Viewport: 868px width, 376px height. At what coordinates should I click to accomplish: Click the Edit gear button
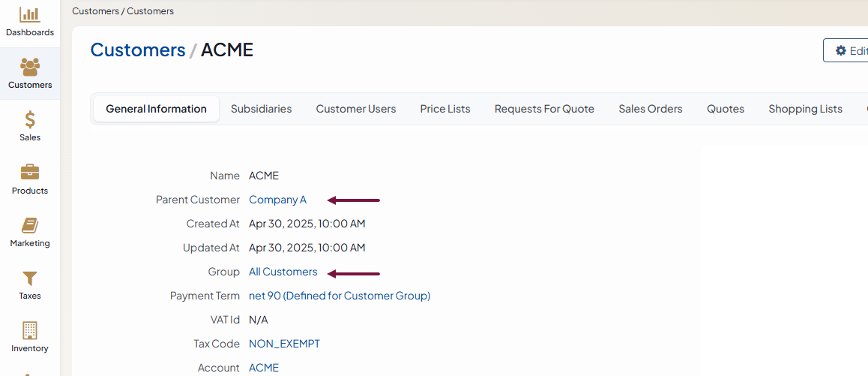pos(846,50)
